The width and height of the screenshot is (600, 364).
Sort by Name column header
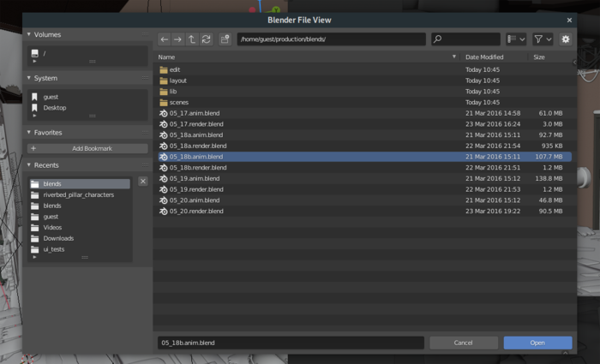(166, 57)
